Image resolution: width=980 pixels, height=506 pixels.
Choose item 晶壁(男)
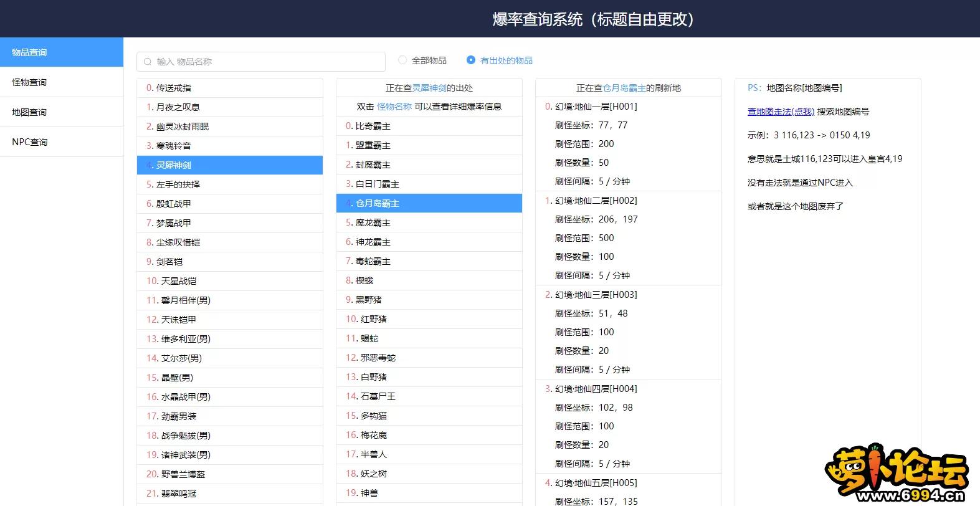click(230, 378)
